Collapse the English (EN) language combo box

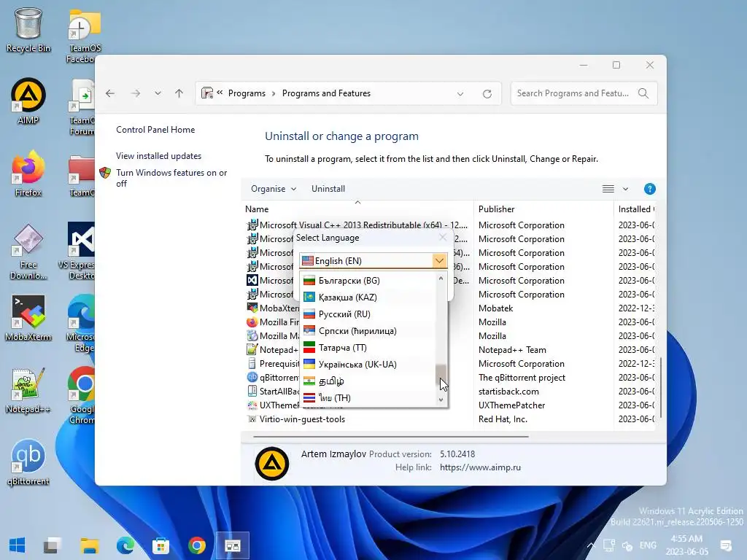click(x=439, y=260)
